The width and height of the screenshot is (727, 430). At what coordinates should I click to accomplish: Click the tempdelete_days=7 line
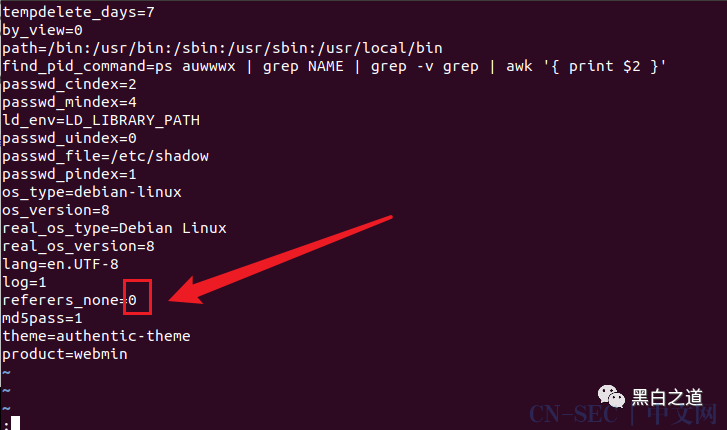tap(78, 12)
